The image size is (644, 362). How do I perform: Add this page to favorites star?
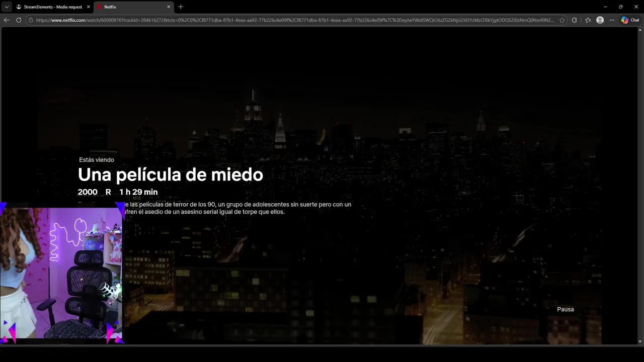pos(562,20)
